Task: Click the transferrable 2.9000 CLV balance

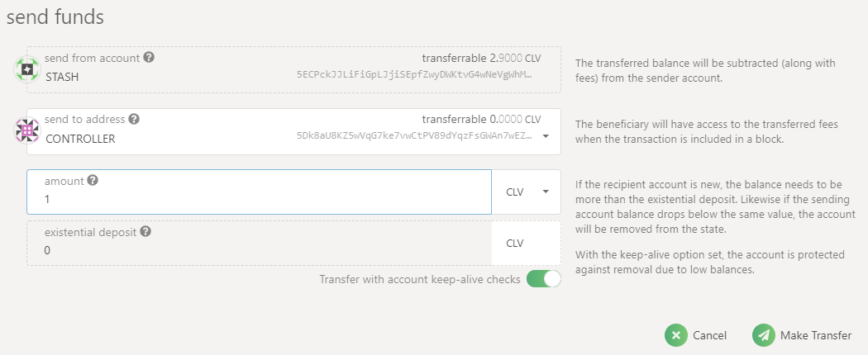Action: pyautogui.click(x=481, y=59)
